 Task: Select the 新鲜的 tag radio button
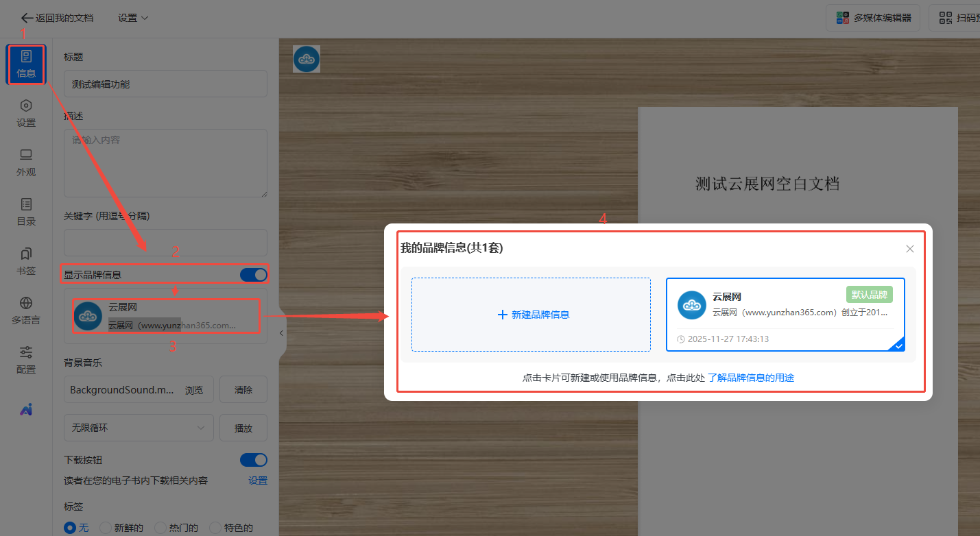(x=106, y=528)
